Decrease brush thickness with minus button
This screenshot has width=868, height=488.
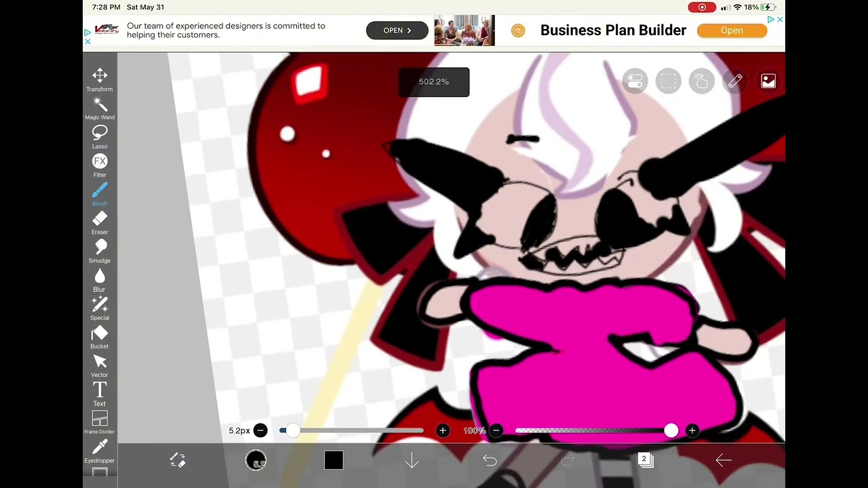pyautogui.click(x=260, y=430)
